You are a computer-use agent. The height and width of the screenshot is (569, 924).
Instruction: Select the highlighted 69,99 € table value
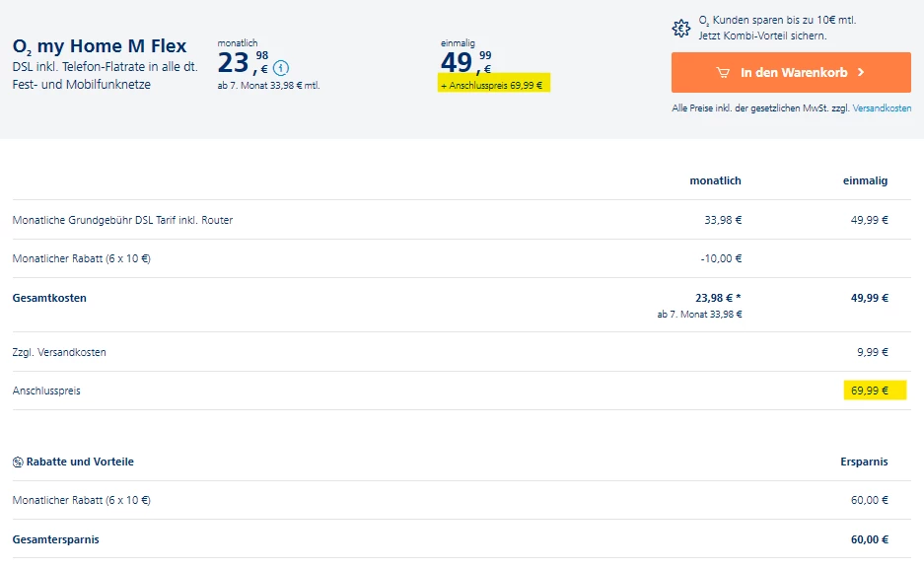point(869,391)
